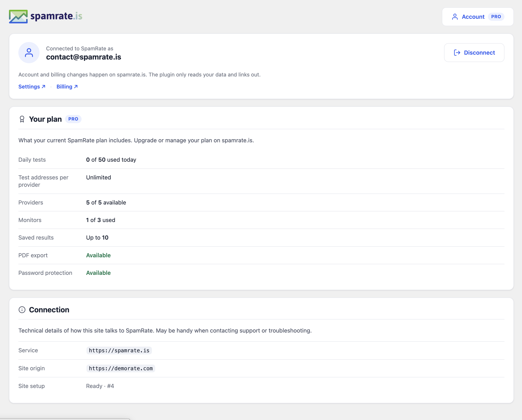Click the Unlimited value

pyautogui.click(x=98, y=177)
